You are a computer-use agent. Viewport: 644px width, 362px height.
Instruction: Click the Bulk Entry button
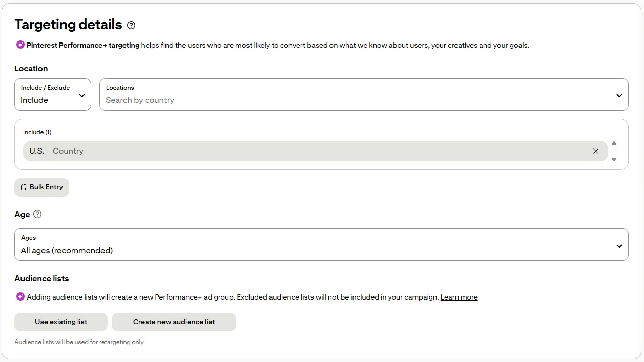(x=41, y=187)
